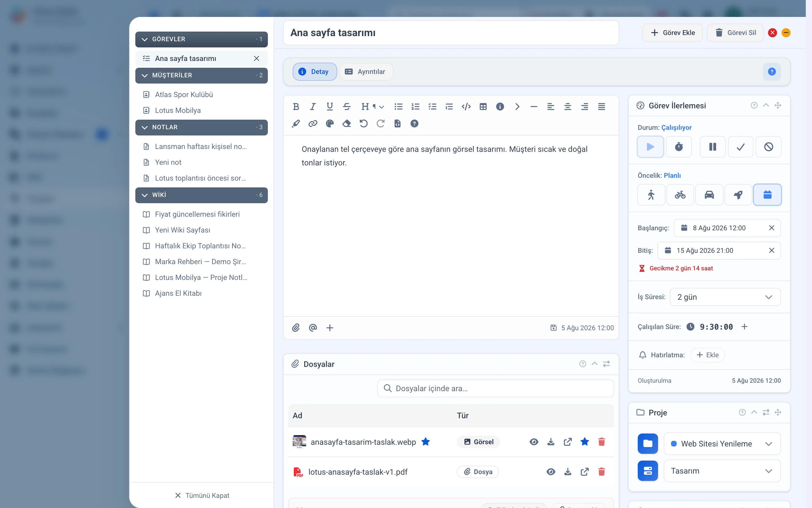The image size is (812, 508).
Task: Underline the selected text
Action: coord(330,106)
